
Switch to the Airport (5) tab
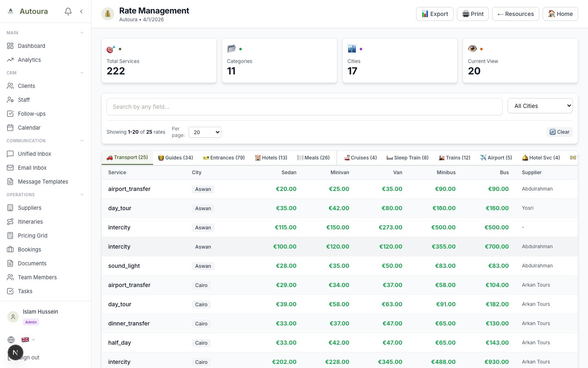pyautogui.click(x=496, y=157)
